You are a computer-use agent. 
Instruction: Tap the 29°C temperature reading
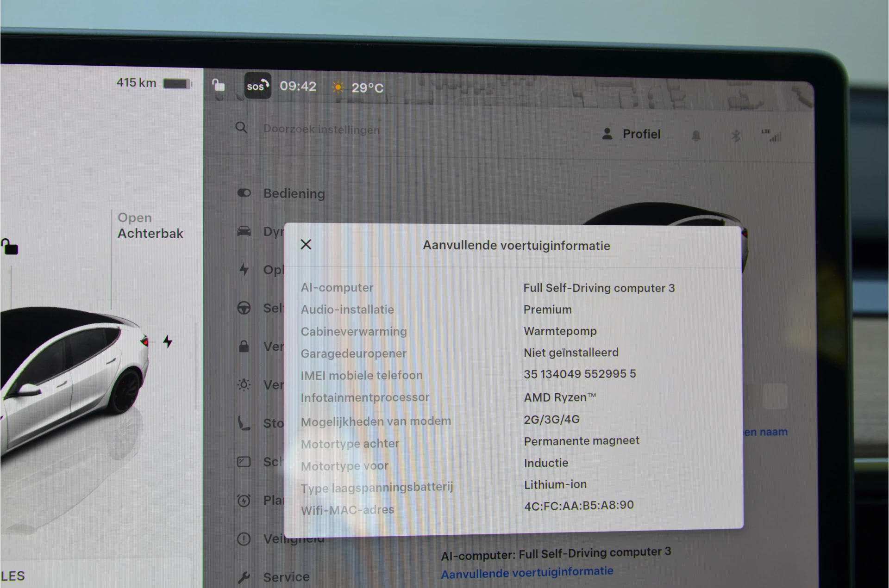coord(367,88)
